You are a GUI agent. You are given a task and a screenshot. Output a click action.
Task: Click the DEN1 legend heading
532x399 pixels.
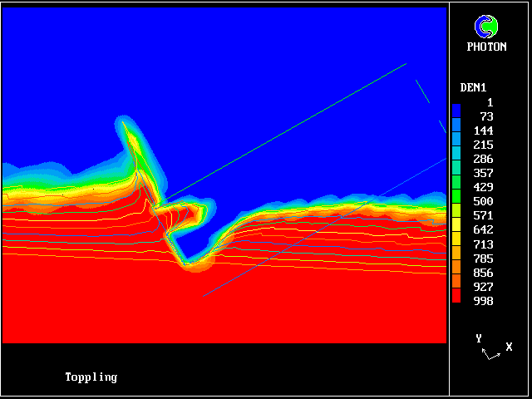473,87
